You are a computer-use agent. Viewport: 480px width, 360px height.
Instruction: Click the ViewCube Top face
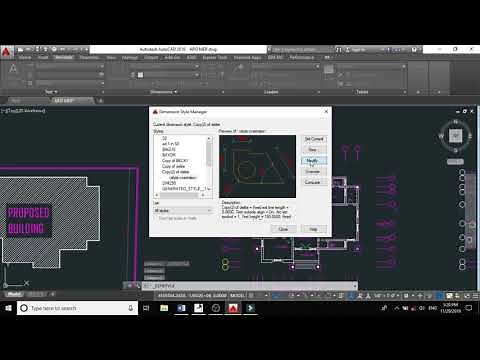pos(455,135)
